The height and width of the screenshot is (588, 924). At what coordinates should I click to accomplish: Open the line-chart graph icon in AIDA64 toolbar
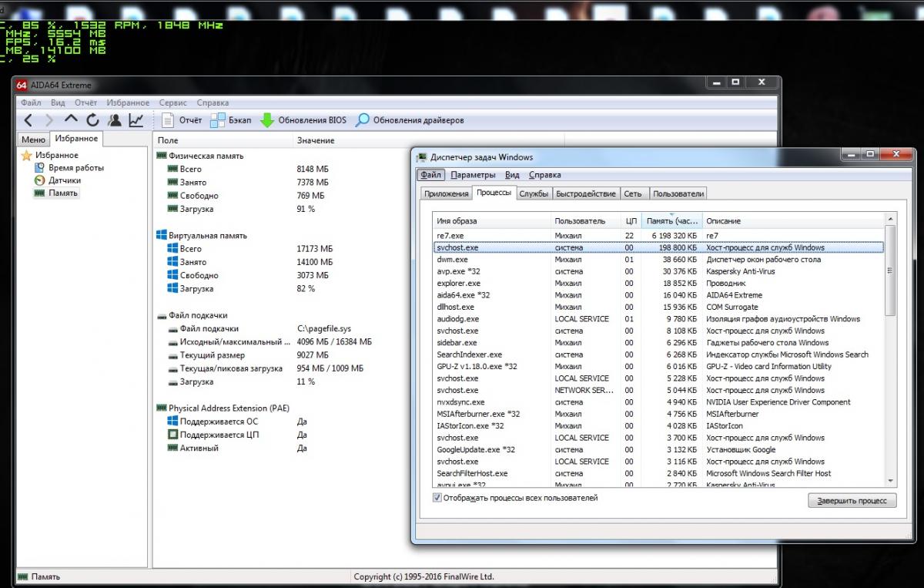point(136,120)
